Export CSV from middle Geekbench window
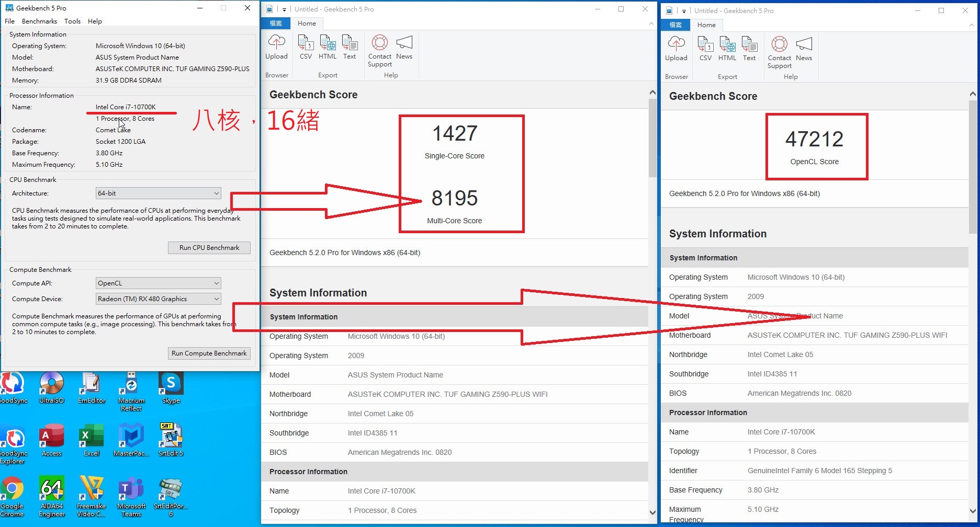Viewport: 980px width, 527px height. 306,47
